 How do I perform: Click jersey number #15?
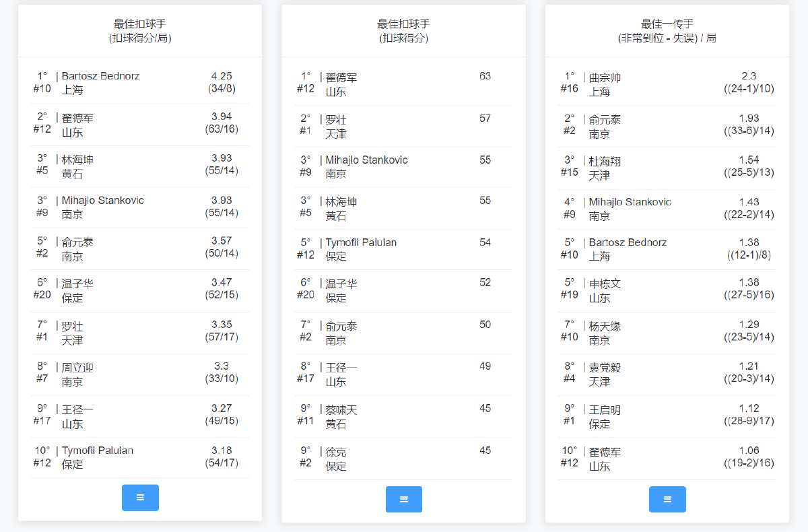(570, 172)
